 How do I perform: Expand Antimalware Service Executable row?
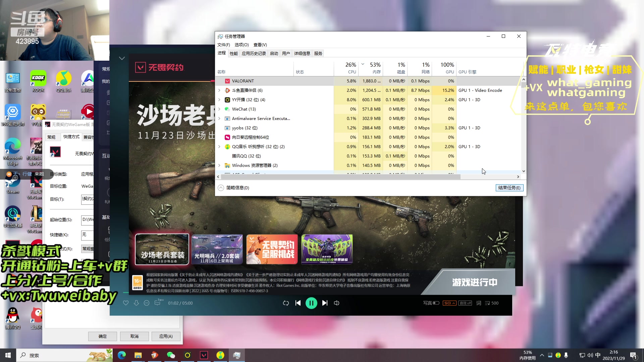[219, 119]
